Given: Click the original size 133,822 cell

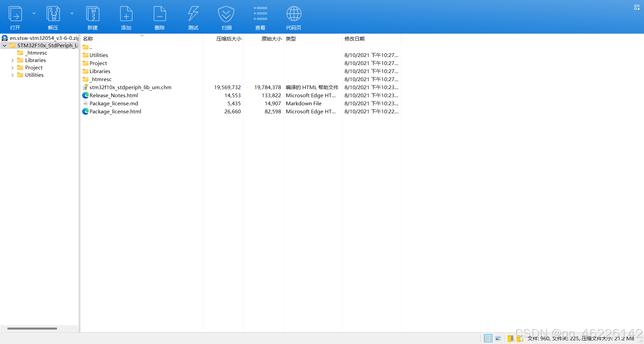Looking at the screenshot, I should coord(271,96).
